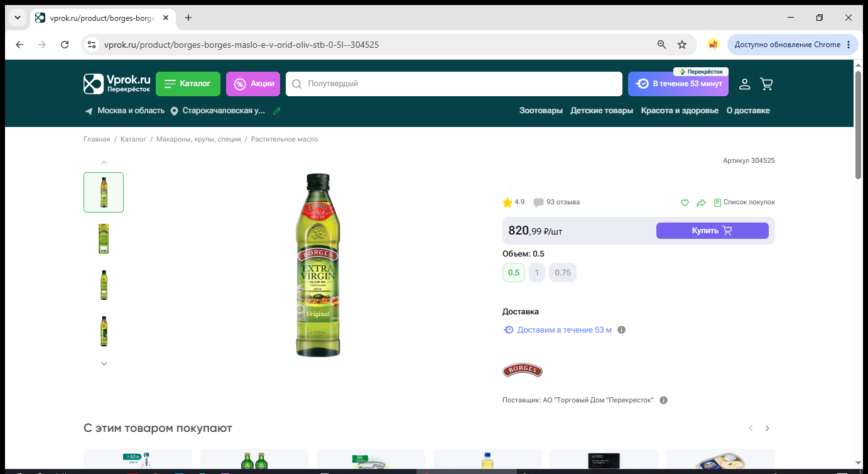The width and height of the screenshot is (868, 474).
Task: Click the Chrome reload page icon
Action: [65, 45]
